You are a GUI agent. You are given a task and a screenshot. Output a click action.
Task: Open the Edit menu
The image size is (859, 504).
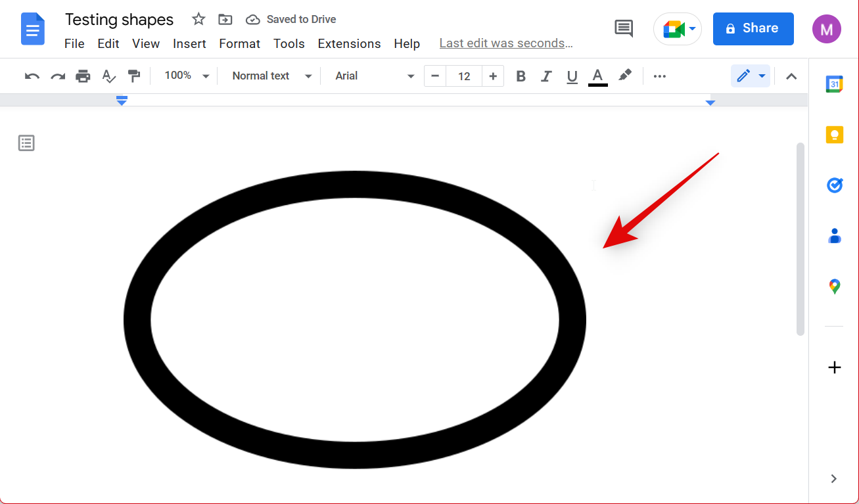click(108, 43)
